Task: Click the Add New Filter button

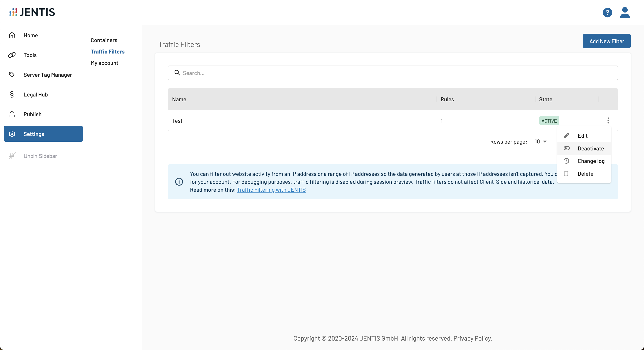Action: [x=607, y=41]
